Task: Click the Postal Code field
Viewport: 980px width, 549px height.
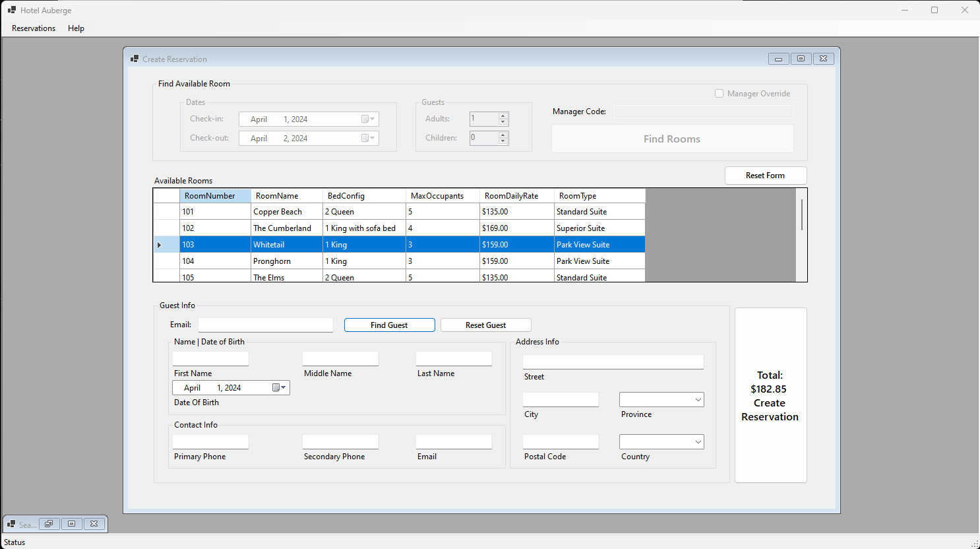Action: [x=561, y=442]
